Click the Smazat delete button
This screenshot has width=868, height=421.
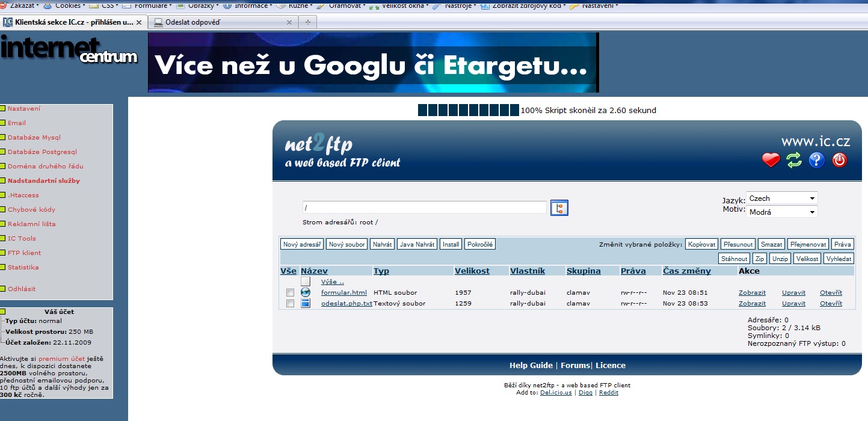point(771,244)
